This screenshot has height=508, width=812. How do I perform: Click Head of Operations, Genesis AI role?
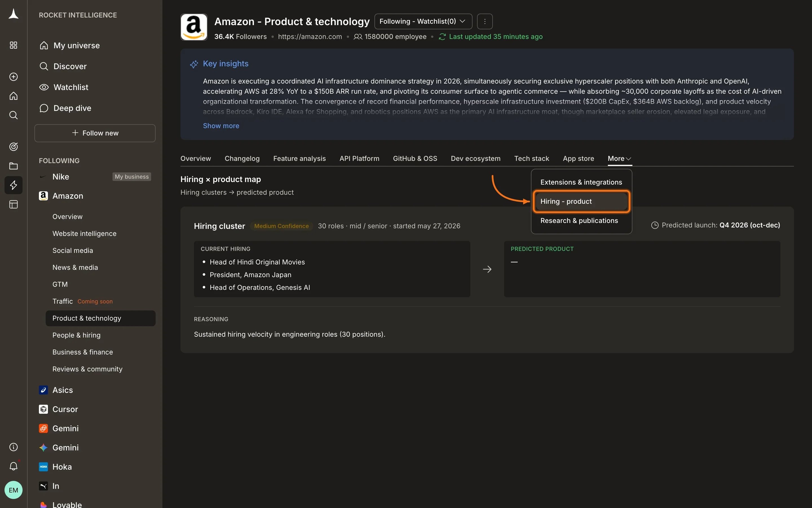(x=260, y=288)
